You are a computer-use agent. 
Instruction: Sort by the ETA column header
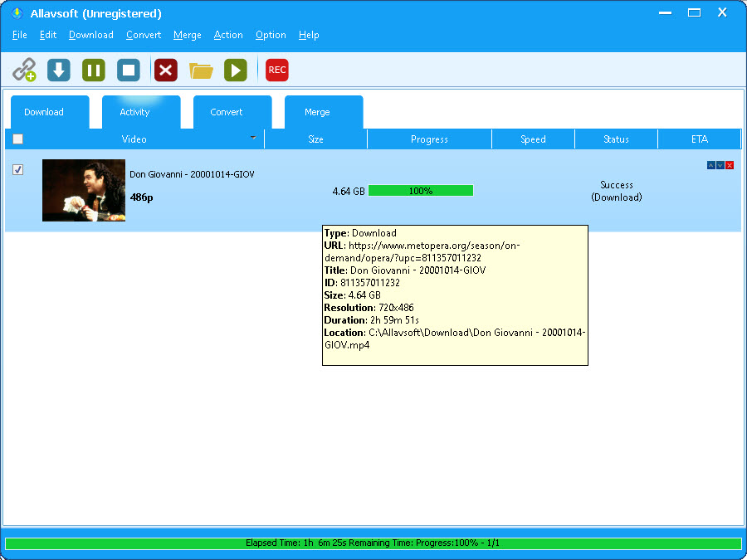click(x=700, y=139)
